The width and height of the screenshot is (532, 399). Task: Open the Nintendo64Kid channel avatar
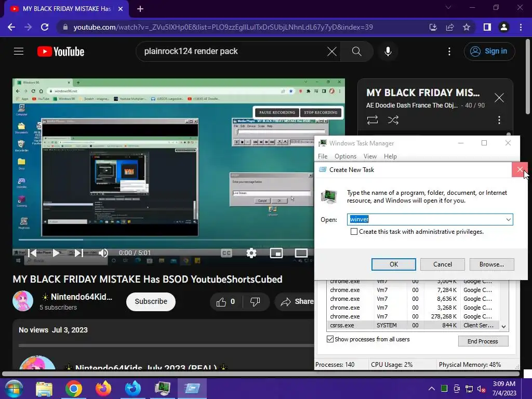tap(23, 301)
